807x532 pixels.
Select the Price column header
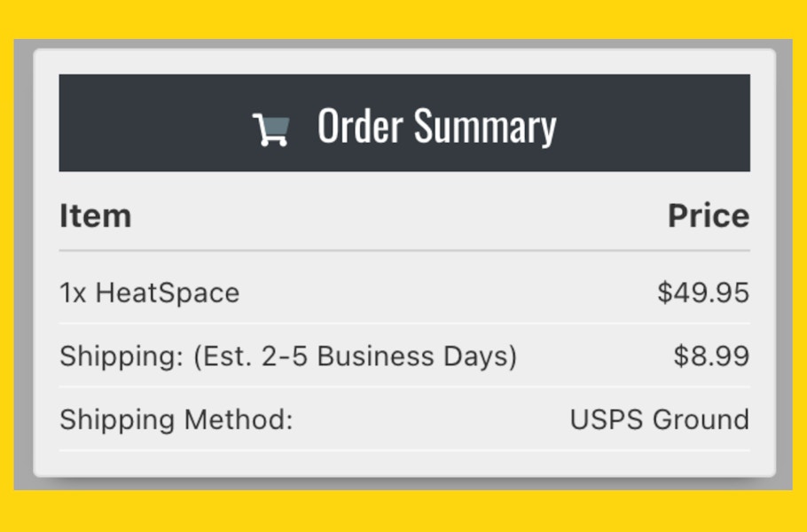[709, 215]
